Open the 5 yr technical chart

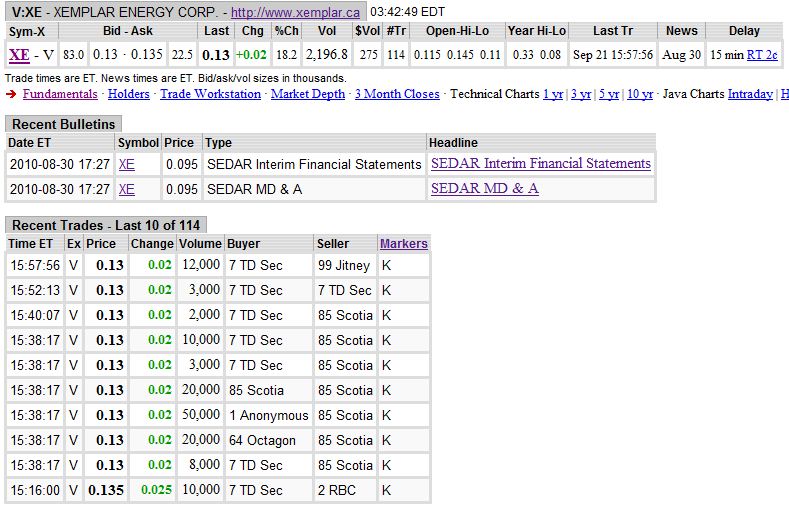pyautogui.click(x=609, y=94)
